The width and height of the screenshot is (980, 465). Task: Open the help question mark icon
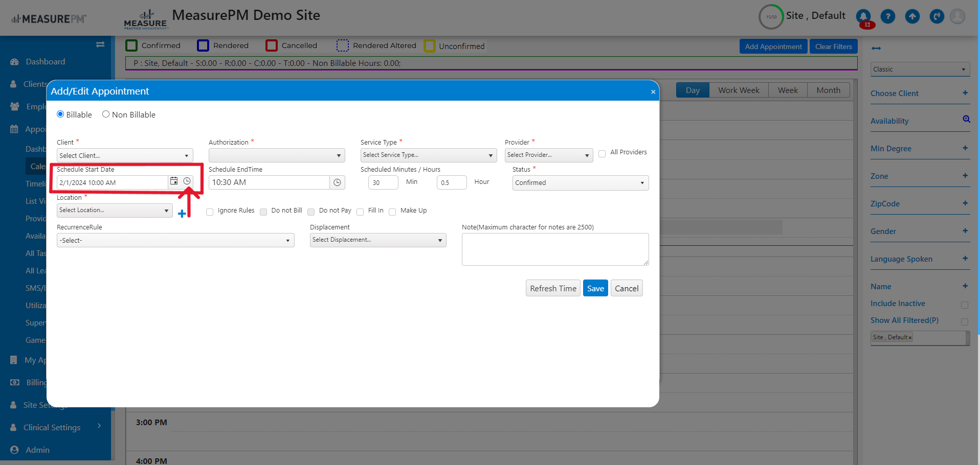(888, 17)
